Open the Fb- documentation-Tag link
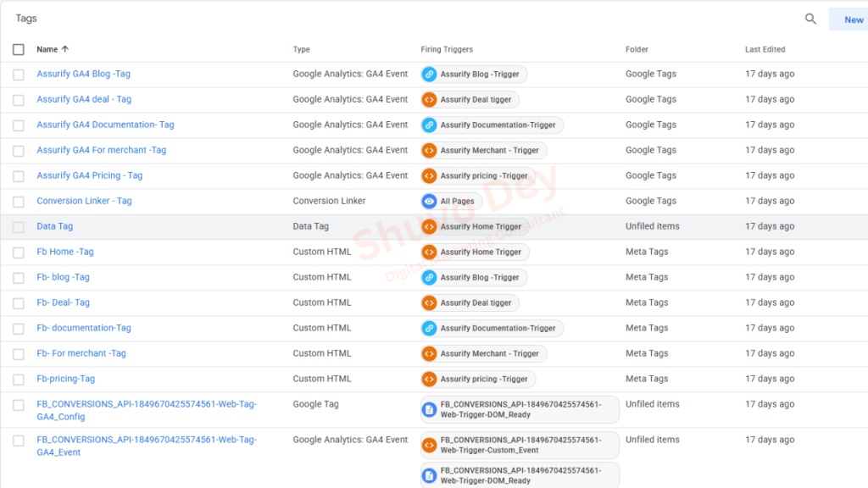 [84, 328]
